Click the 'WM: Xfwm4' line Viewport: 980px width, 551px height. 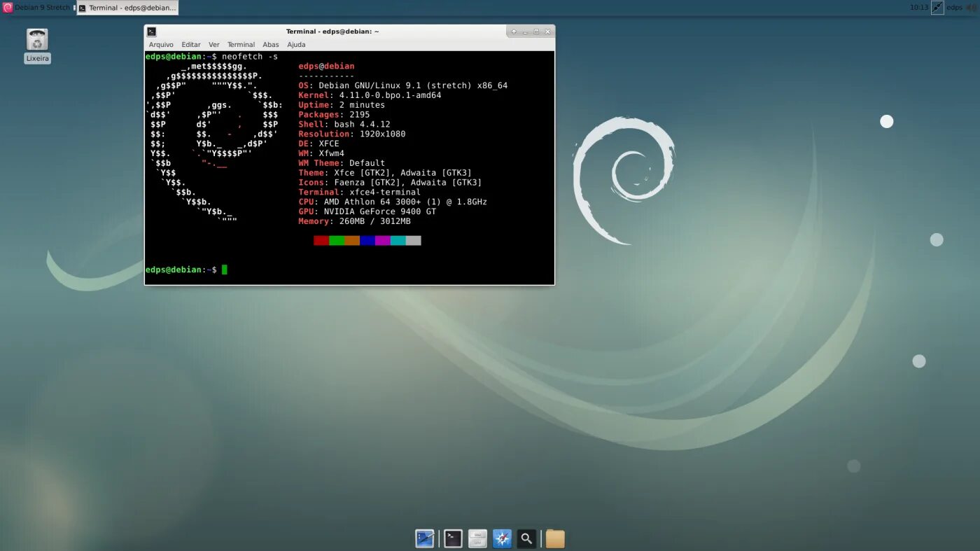tap(321, 153)
